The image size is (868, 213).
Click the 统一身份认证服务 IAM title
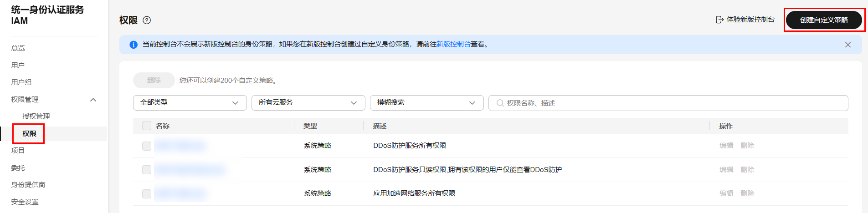(47, 15)
